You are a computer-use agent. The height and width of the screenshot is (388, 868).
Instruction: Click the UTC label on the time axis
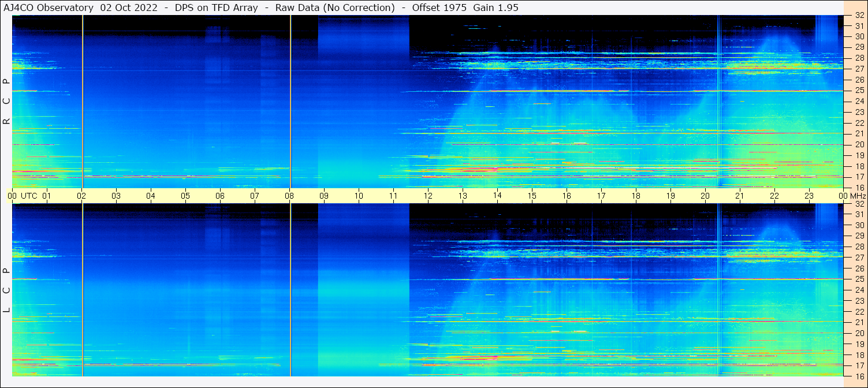(29, 196)
